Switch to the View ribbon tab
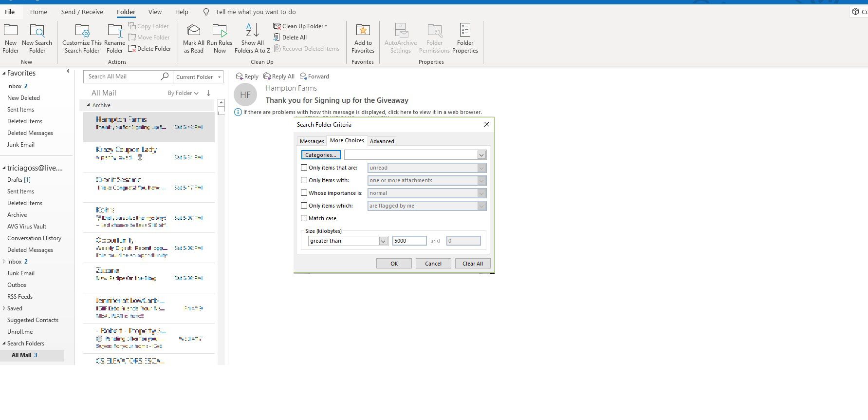 coord(155,12)
